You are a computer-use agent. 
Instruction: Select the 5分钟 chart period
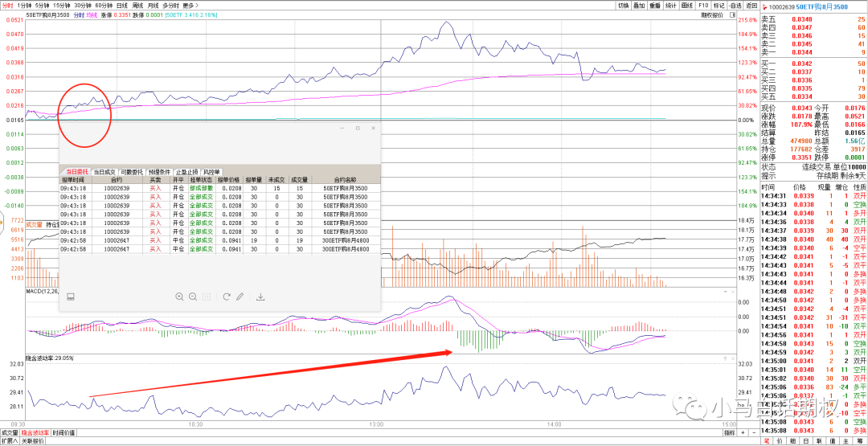43,5
